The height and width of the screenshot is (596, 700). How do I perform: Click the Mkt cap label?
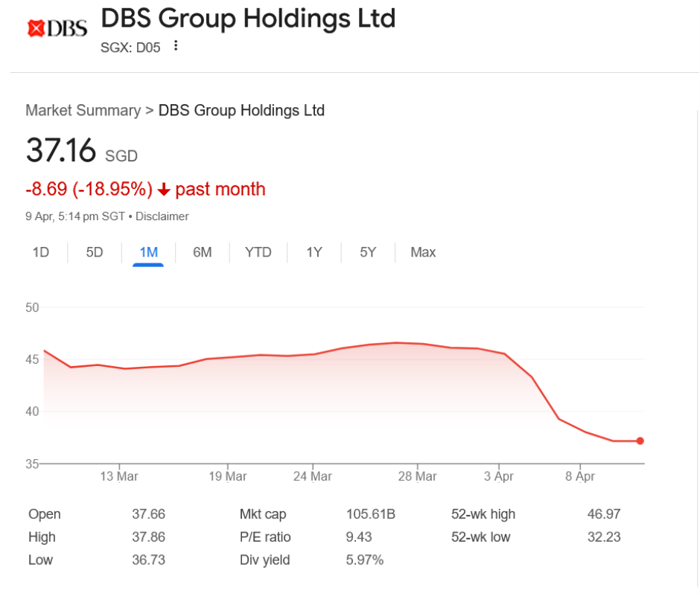point(263,514)
